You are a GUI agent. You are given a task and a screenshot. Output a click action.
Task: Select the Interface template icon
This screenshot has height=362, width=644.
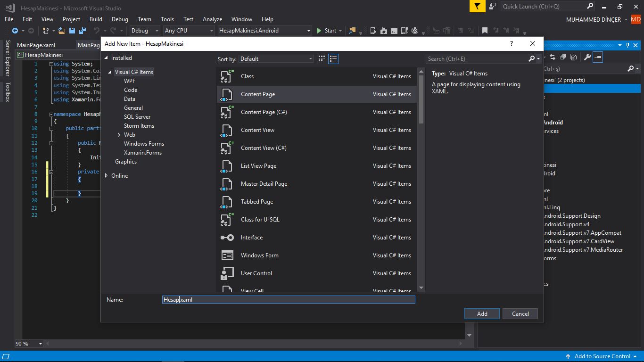click(x=227, y=238)
